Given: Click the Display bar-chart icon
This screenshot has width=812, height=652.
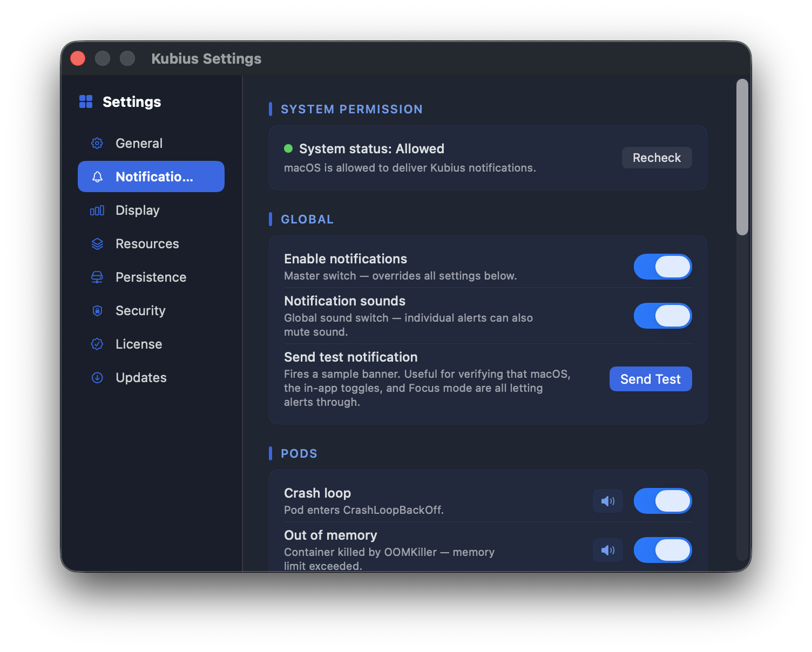Looking at the screenshot, I should [97, 210].
